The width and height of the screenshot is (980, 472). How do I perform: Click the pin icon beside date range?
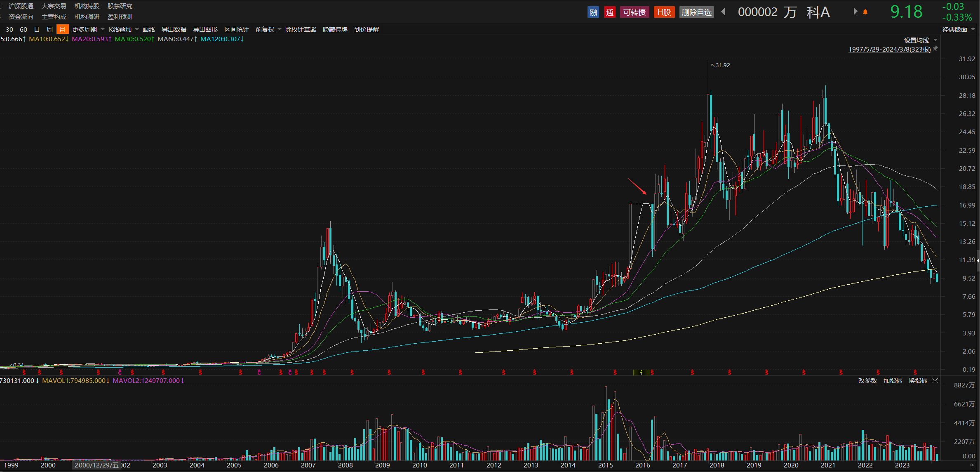[935, 49]
